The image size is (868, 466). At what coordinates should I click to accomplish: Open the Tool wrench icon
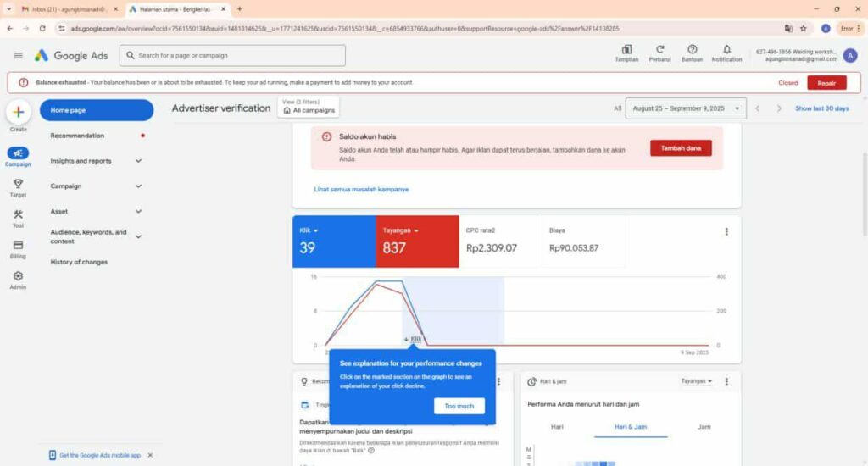[18, 214]
